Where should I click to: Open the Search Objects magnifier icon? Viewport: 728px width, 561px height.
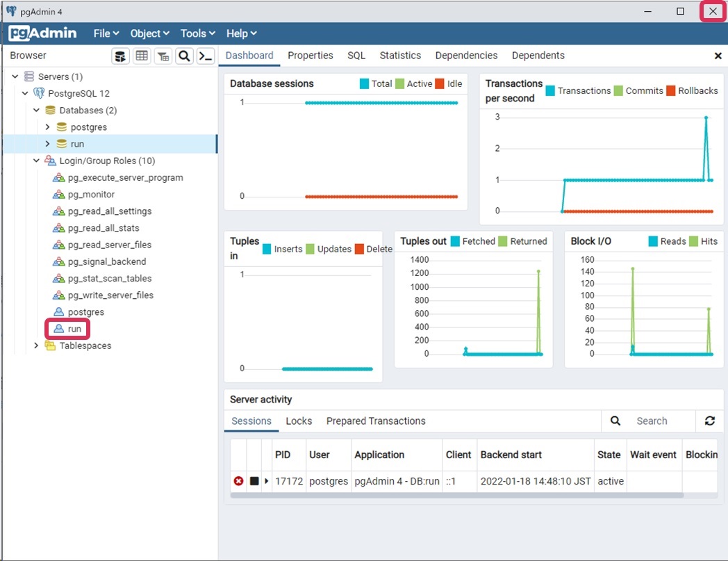184,56
